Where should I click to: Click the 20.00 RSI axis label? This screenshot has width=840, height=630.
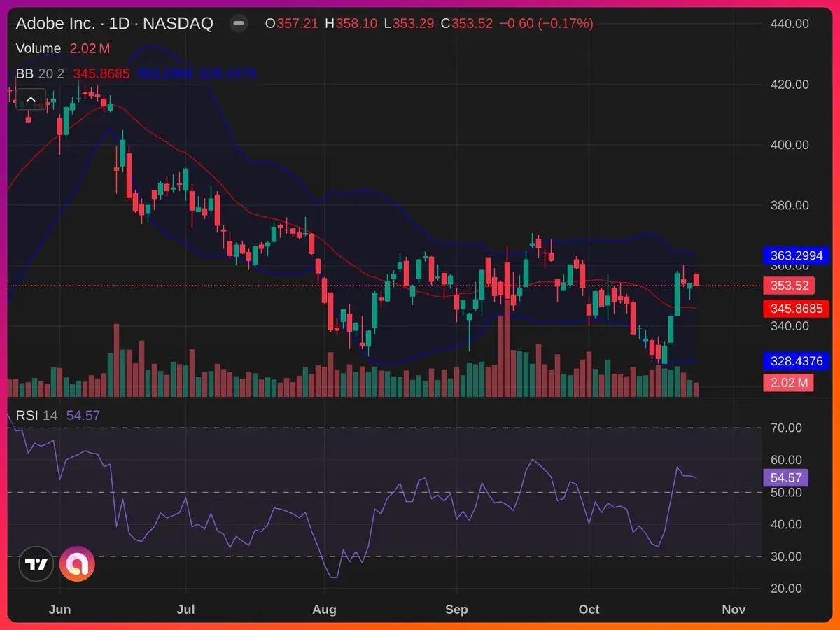(x=785, y=589)
